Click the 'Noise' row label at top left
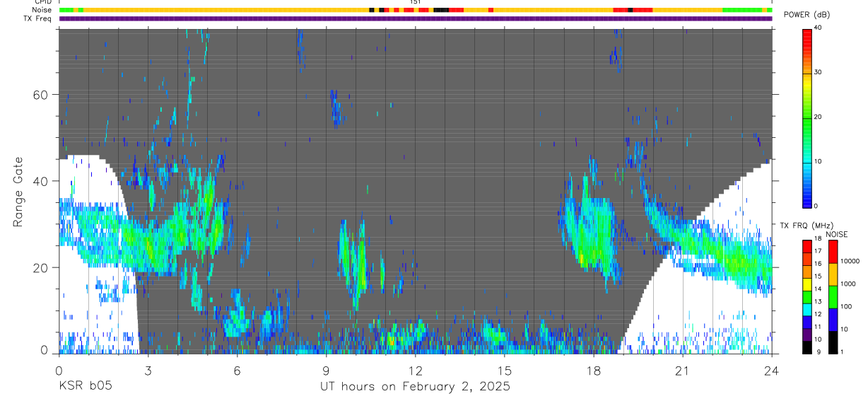The width and height of the screenshot is (868, 401). coord(42,10)
